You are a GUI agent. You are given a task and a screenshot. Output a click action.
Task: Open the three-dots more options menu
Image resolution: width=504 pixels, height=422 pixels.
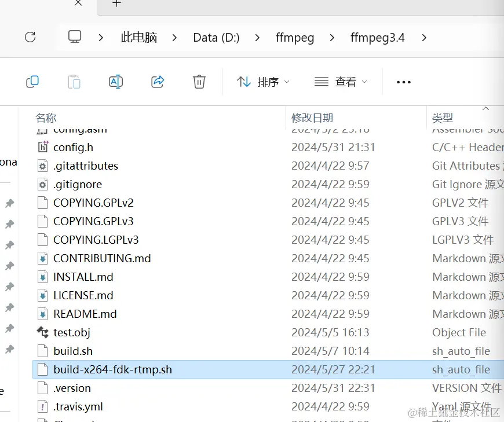(x=403, y=82)
